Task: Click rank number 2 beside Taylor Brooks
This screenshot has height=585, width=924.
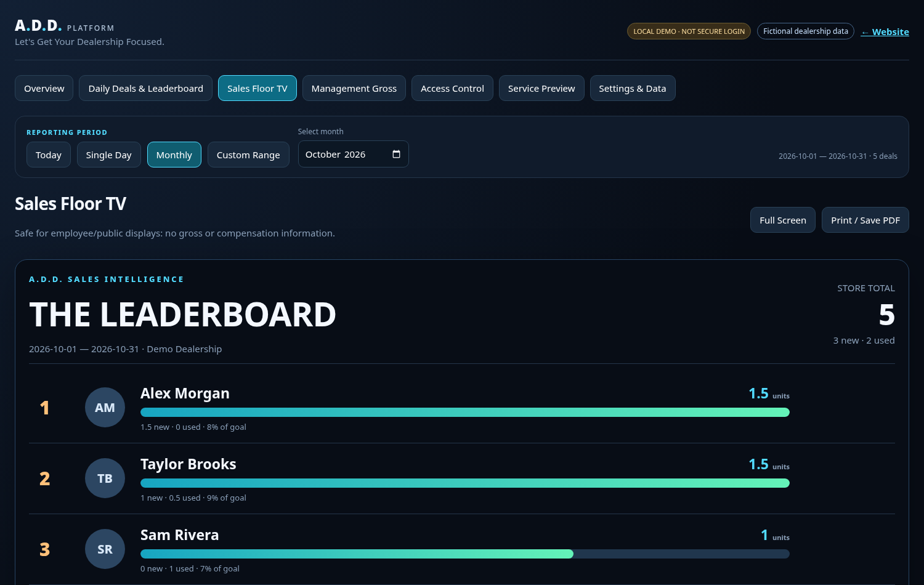Action: [x=44, y=478]
